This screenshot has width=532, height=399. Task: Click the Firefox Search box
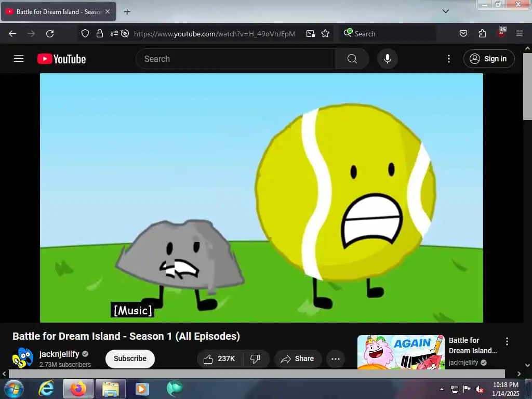[x=388, y=34]
